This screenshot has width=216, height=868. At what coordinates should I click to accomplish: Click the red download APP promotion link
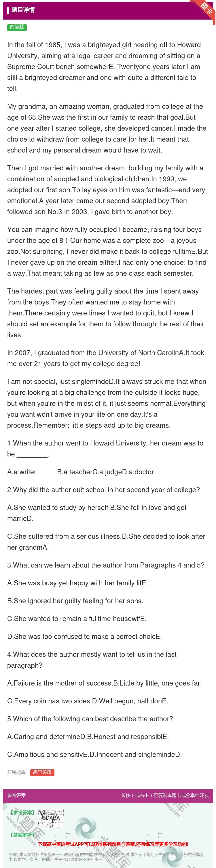pos(113,844)
